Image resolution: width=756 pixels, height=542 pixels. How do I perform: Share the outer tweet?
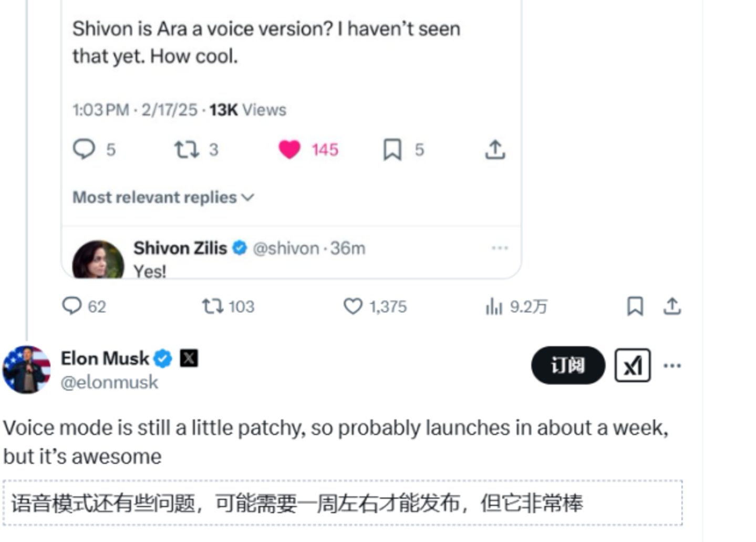pos(672,306)
